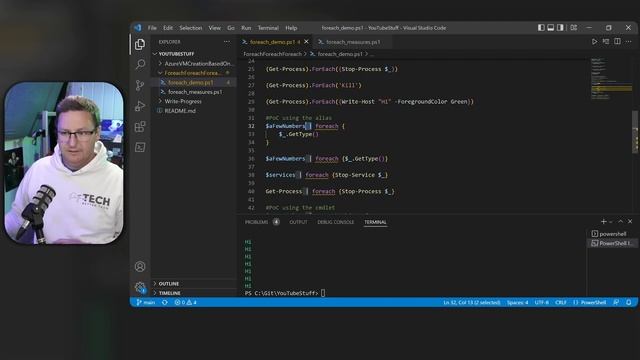Click Ln 32, Col 13 cursor position
640x360 pixels.
click(x=471, y=302)
